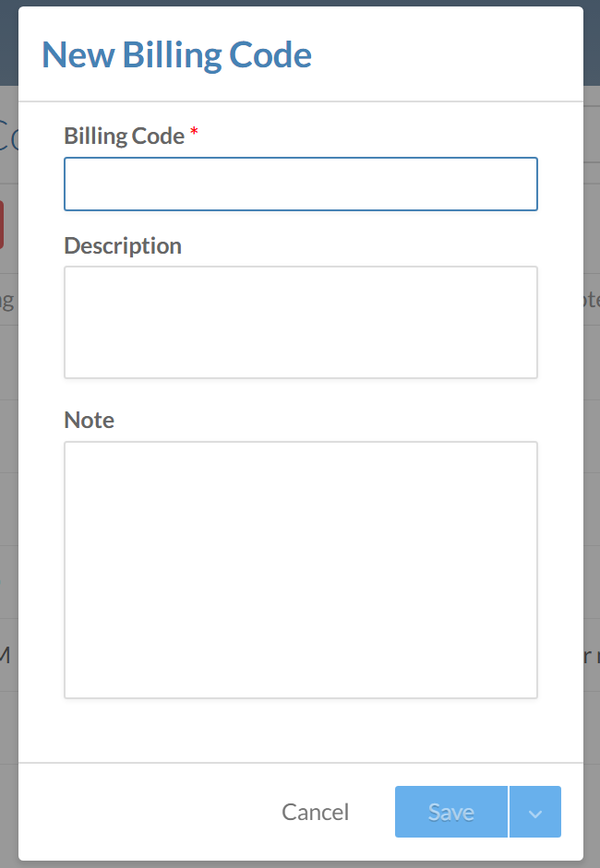Click the Save button
Viewport: 600px width, 868px height.
click(x=451, y=813)
